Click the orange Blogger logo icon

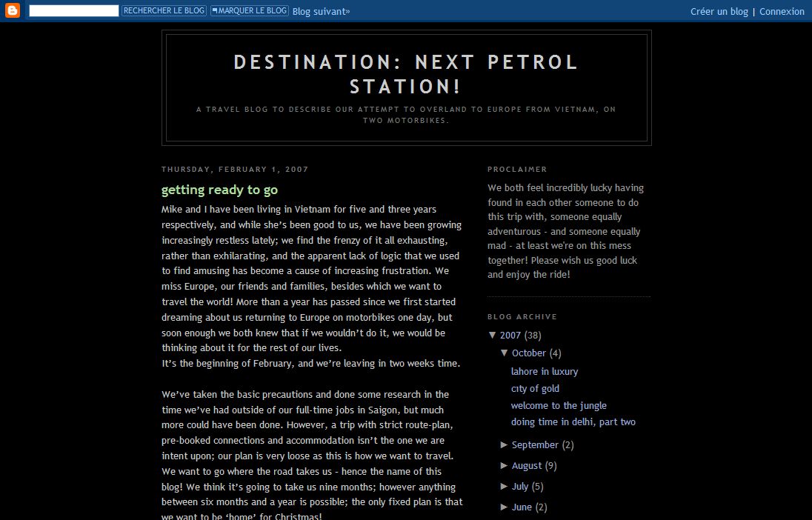pyautogui.click(x=12, y=11)
